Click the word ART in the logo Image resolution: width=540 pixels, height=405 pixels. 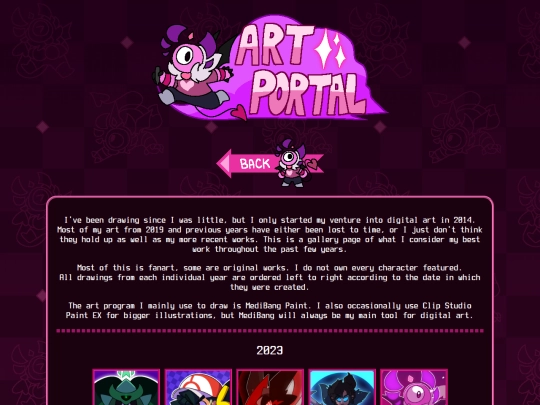[x=274, y=45]
